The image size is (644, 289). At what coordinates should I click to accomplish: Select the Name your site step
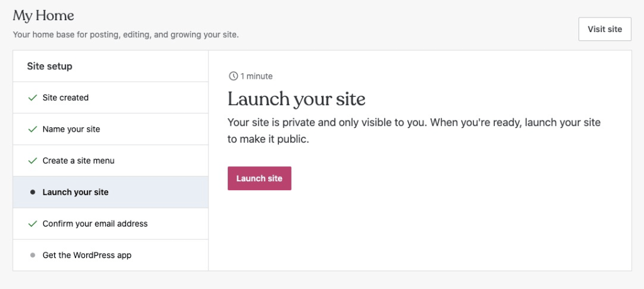pyautogui.click(x=71, y=129)
